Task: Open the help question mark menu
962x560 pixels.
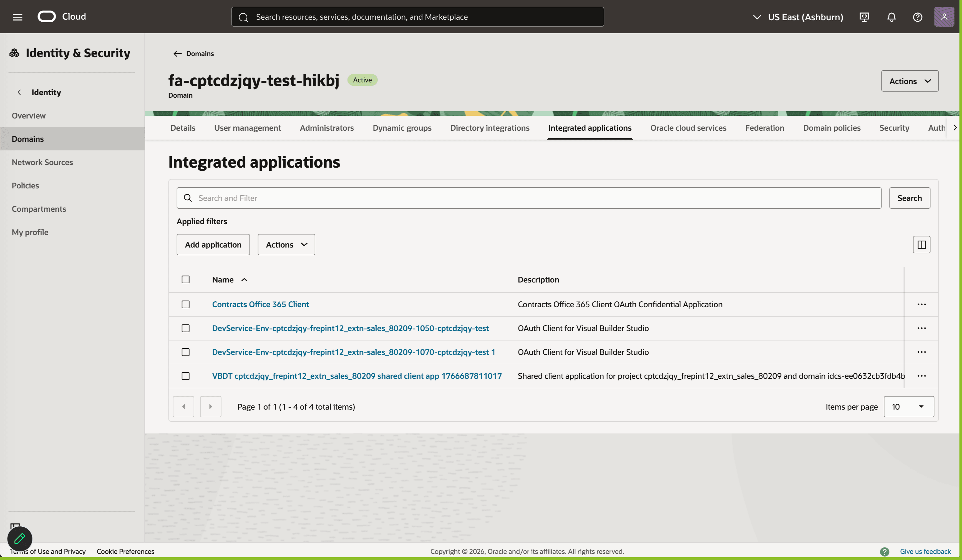Action: coord(918,17)
